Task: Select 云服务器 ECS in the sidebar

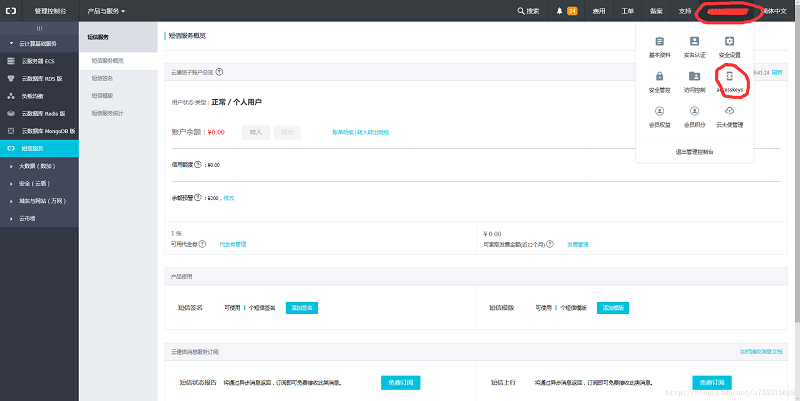Action: pyautogui.click(x=45, y=62)
